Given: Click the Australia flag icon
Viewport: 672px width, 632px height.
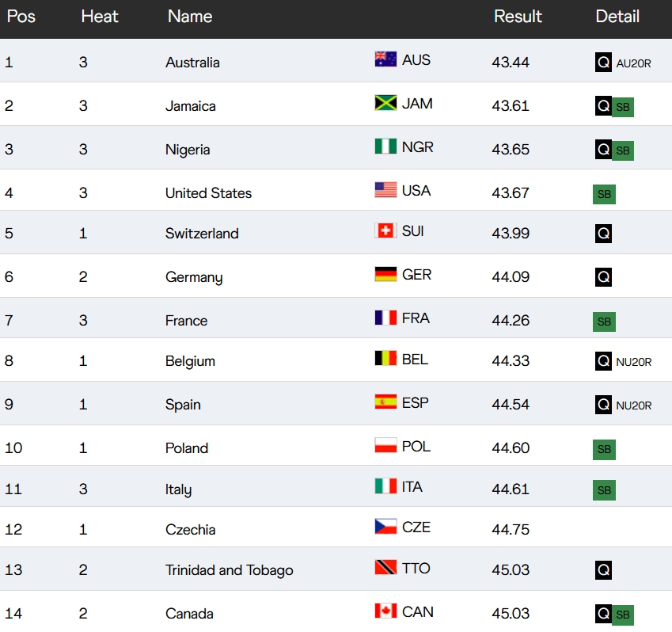Looking at the screenshot, I should tap(385, 59).
